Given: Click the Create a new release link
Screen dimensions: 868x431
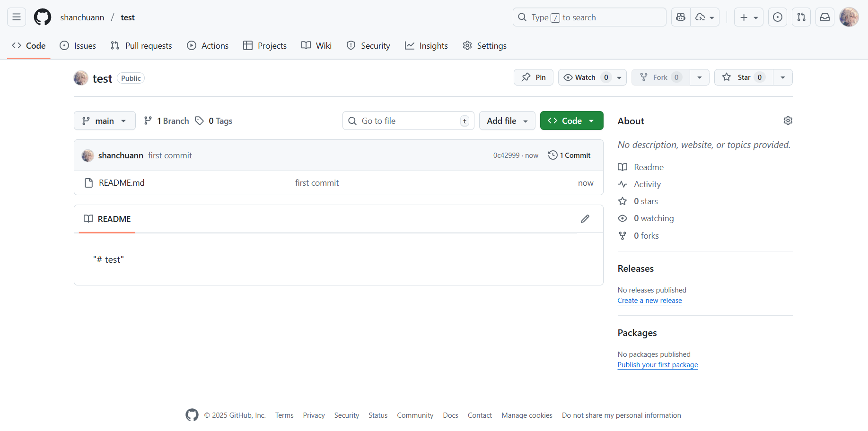Looking at the screenshot, I should coord(649,301).
